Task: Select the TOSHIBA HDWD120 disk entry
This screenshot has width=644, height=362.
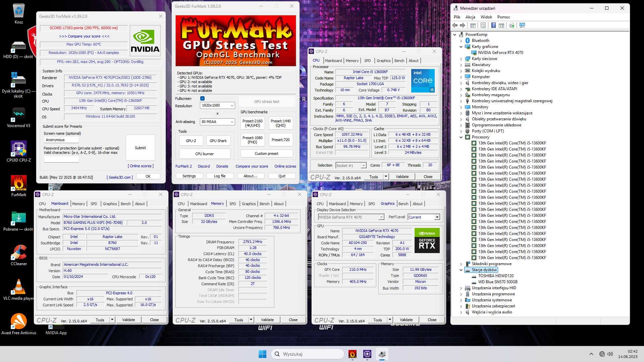Action: coord(496,276)
